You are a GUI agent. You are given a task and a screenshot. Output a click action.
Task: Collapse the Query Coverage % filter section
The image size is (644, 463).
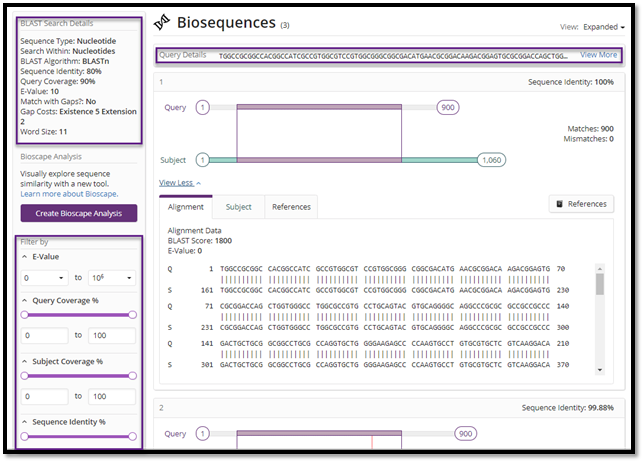coord(25,300)
